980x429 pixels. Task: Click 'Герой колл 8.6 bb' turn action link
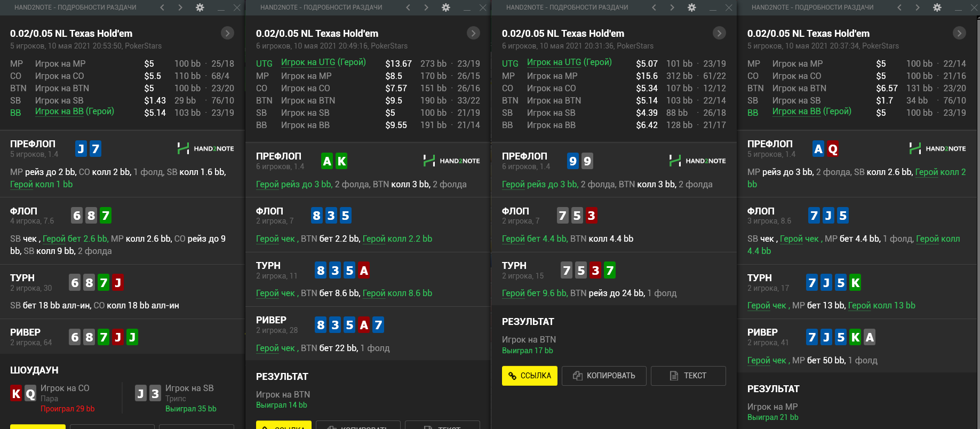click(x=397, y=293)
